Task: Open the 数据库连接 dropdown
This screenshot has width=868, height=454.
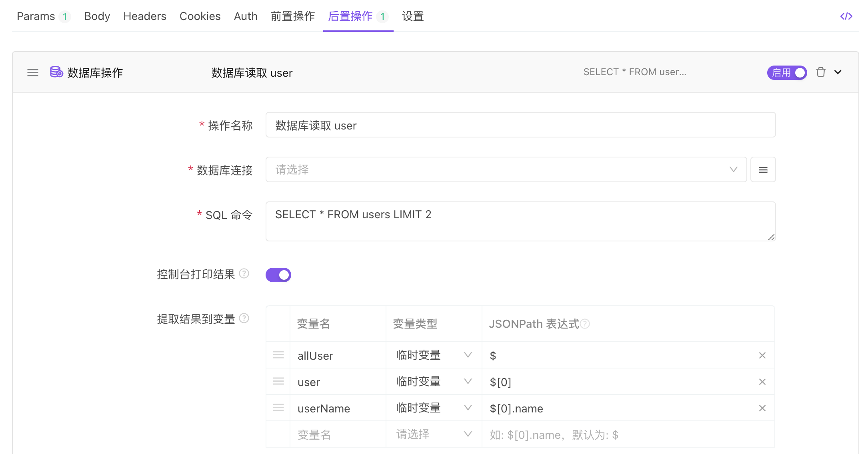Action: [x=506, y=170]
